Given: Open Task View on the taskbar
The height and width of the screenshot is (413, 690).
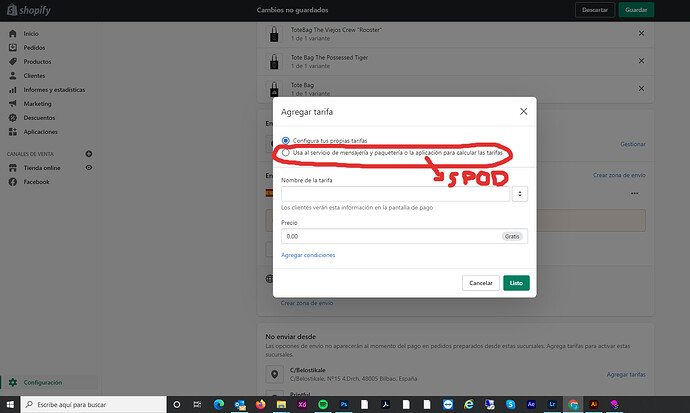Looking at the screenshot, I should pos(197,404).
